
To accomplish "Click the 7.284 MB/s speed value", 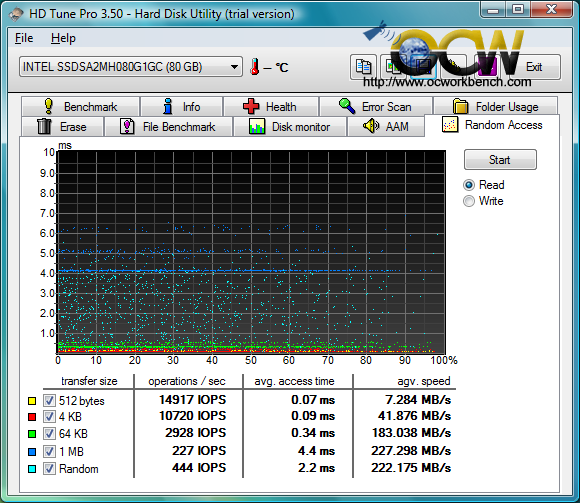I will tap(418, 400).
